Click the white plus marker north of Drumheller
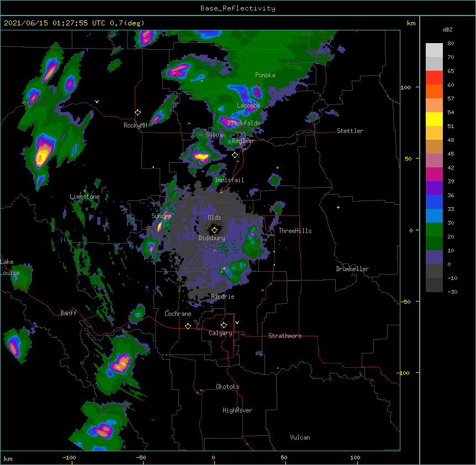Screen dimensions: 476x465 click(338, 207)
